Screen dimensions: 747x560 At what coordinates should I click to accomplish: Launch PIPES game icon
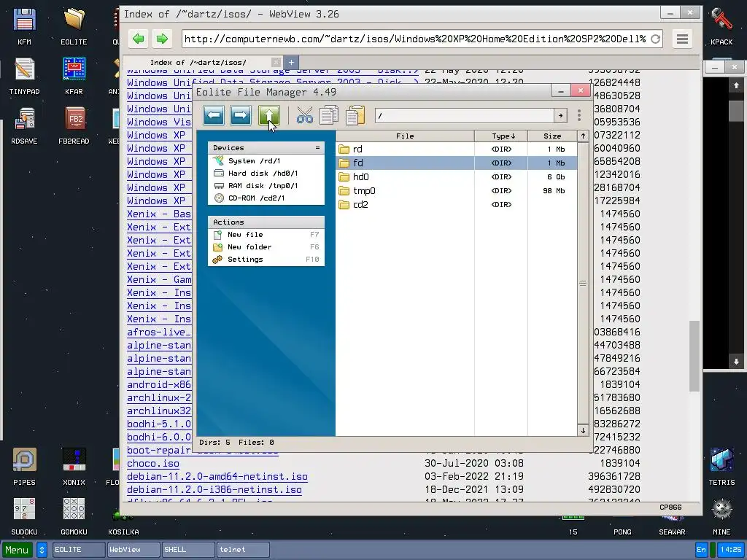[x=24, y=467]
